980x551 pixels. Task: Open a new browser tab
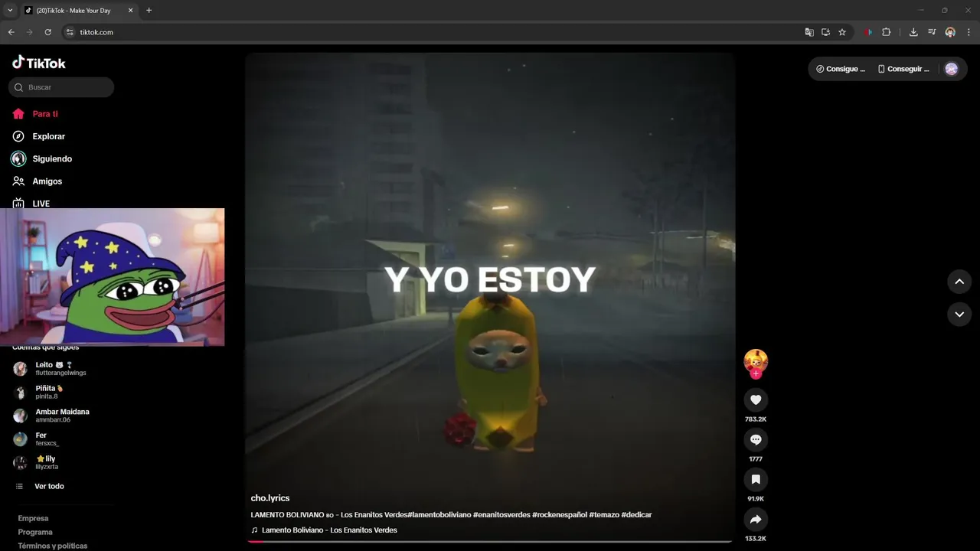point(149,11)
